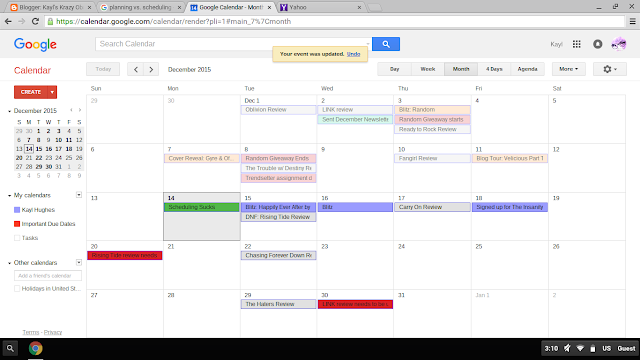Click the Undo link
The image size is (640, 360).
[353, 54]
